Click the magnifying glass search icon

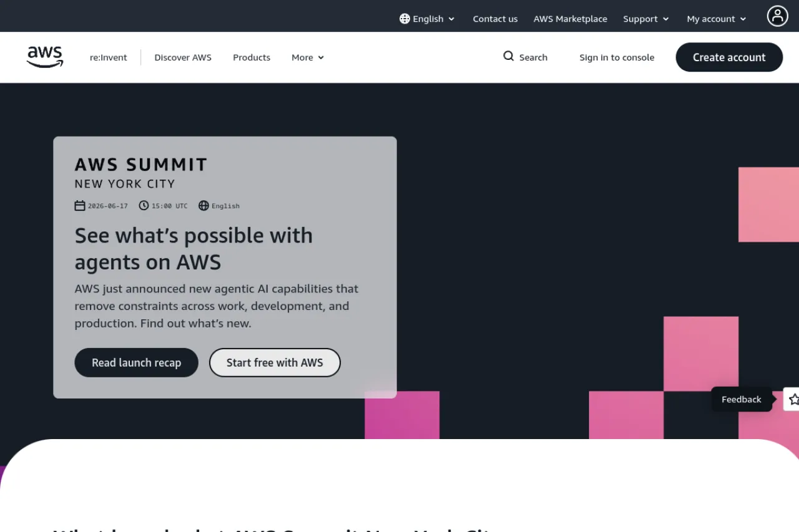[x=509, y=56]
